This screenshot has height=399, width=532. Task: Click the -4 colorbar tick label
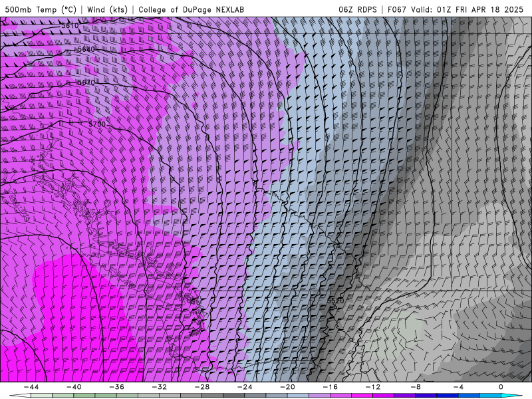[x=458, y=387]
